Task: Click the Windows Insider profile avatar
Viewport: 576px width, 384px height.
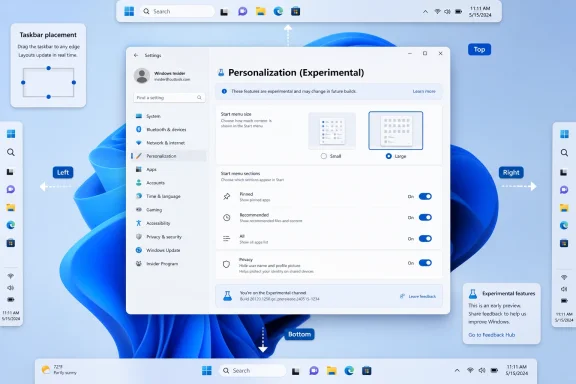Action: point(141,76)
